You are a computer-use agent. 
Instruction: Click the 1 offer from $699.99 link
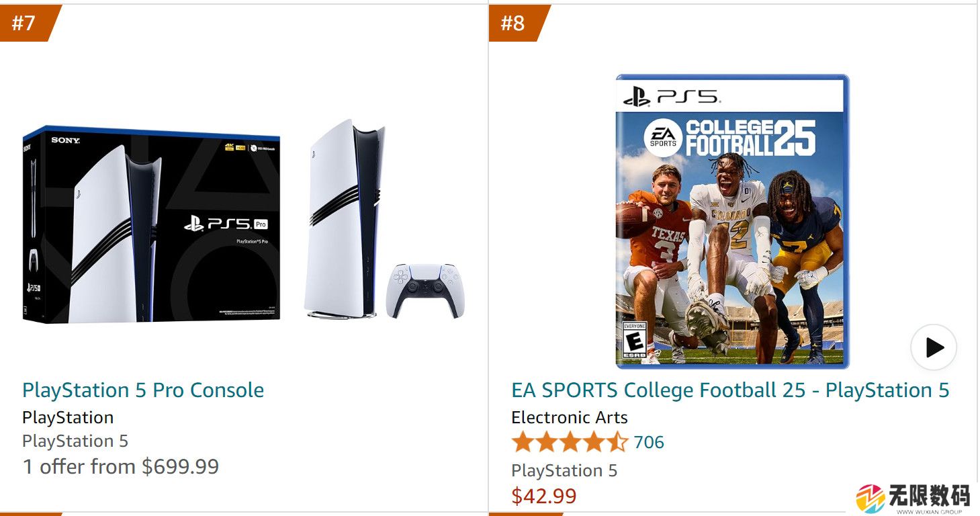(121, 467)
